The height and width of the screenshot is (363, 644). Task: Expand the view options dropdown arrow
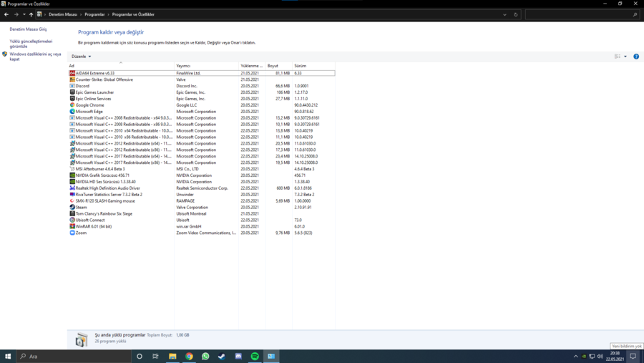(625, 57)
